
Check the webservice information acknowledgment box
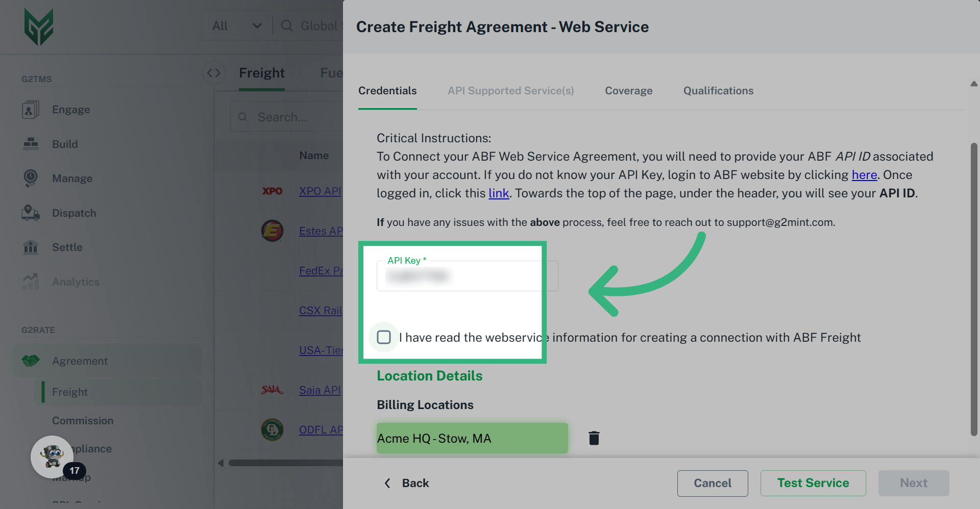(x=384, y=337)
